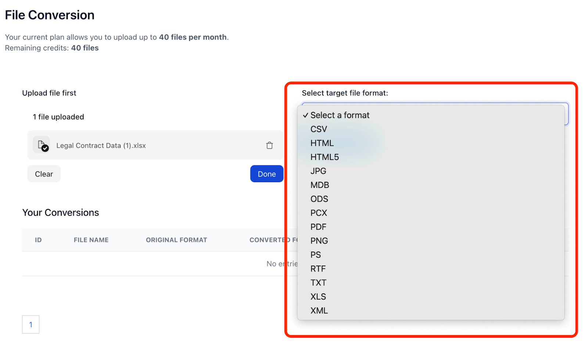This screenshot has width=588, height=364.
Task: Select XLS format option
Action: tap(318, 297)
